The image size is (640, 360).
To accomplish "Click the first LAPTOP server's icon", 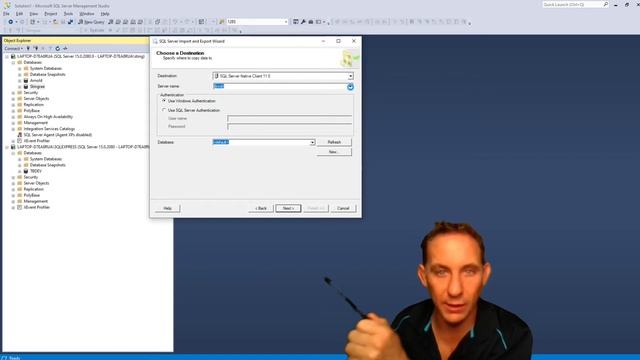I will tap(13, 56).
